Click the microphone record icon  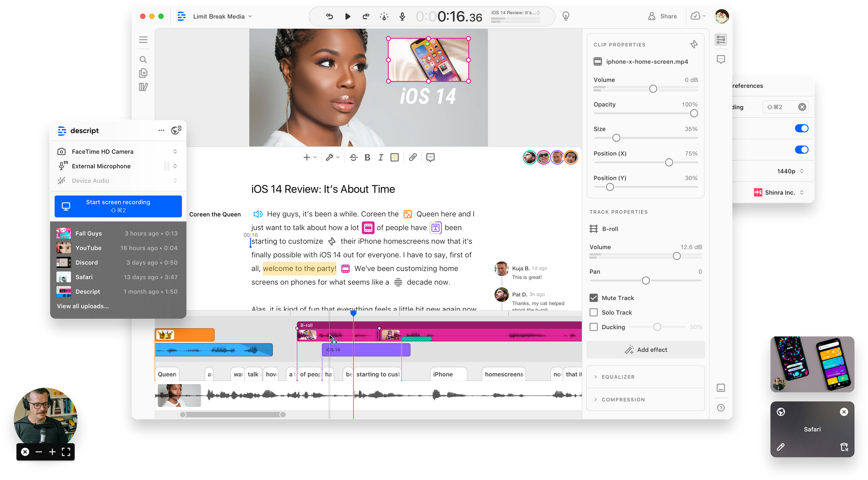pos(402,16)
